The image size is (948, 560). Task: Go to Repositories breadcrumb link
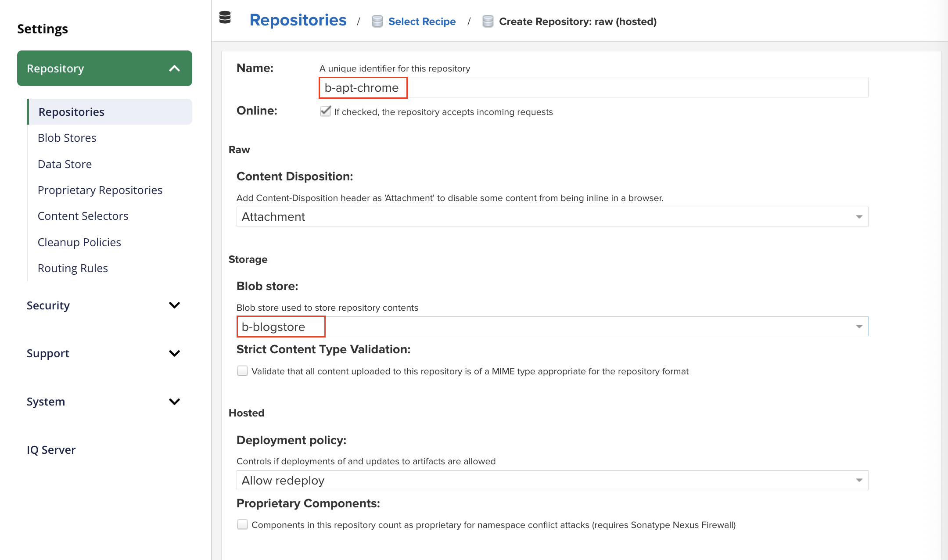298,20
